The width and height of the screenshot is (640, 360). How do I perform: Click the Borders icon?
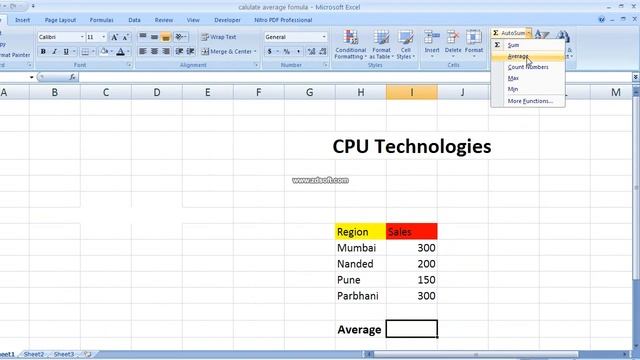click(x=85, y=51)
